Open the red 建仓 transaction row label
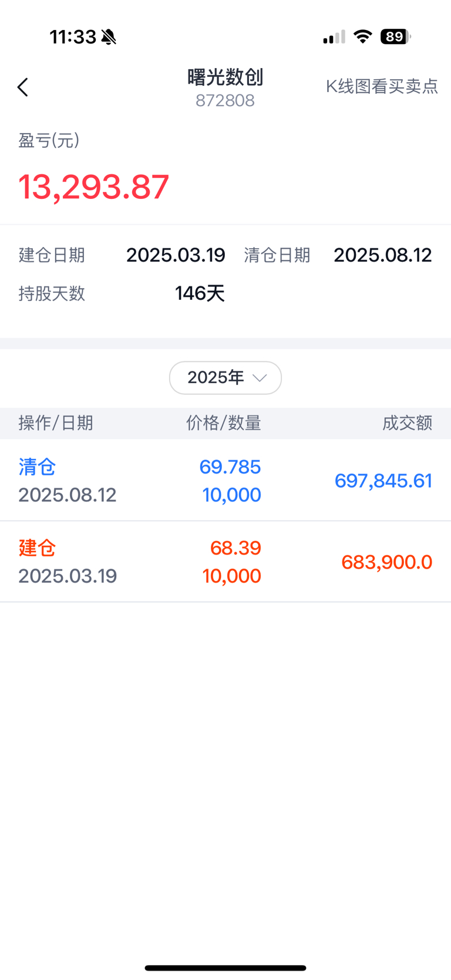Image resolution: width=451 pixels, height=980 pixels. pos(37,548)
